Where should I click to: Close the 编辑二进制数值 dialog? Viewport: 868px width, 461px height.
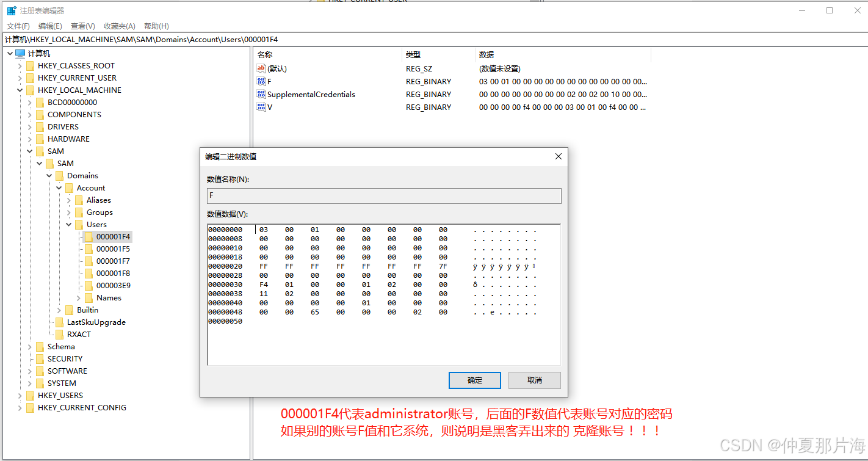[558, 156]
